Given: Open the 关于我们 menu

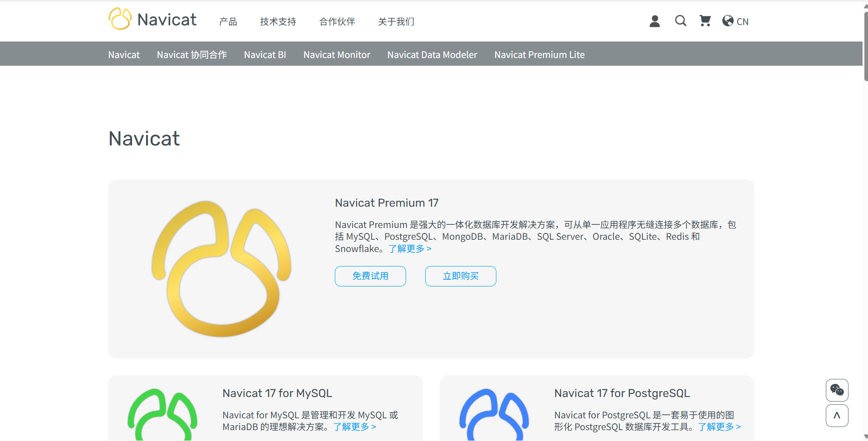Looking at the screenshot, I should [396, 21].
